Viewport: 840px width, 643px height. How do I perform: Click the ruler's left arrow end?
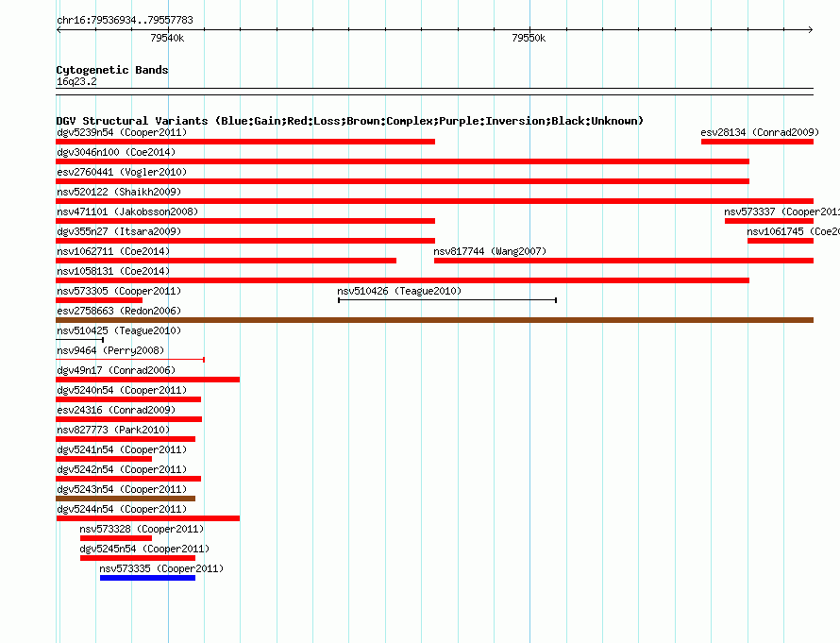(59, 29)
